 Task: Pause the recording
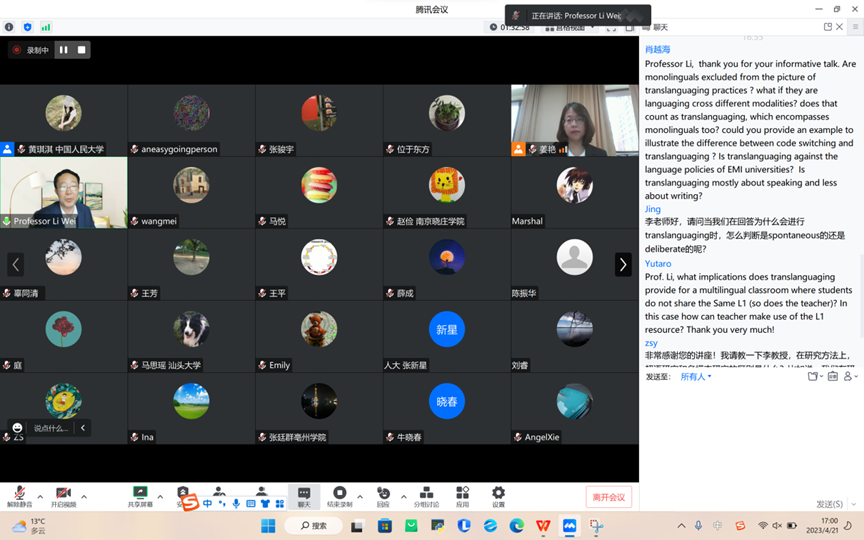click(x=64, y=50)
